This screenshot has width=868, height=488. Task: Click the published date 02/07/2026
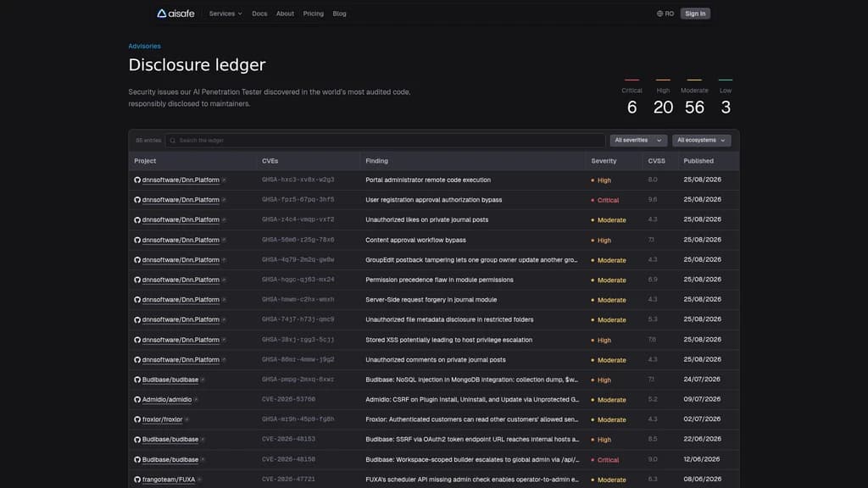[702, 419]
